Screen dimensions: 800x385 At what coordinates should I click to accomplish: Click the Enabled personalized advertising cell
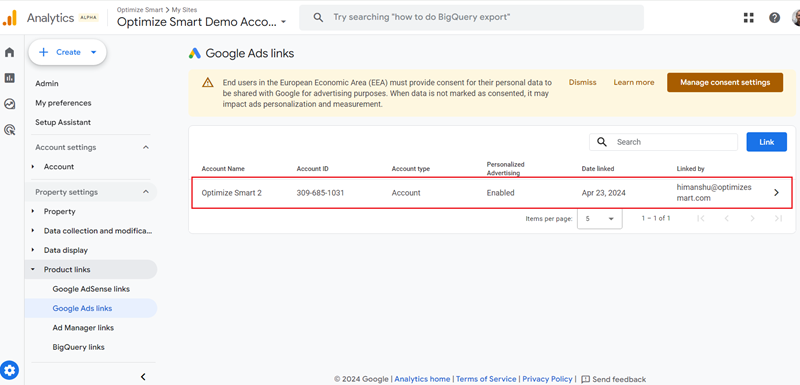(x=501, y=193)
